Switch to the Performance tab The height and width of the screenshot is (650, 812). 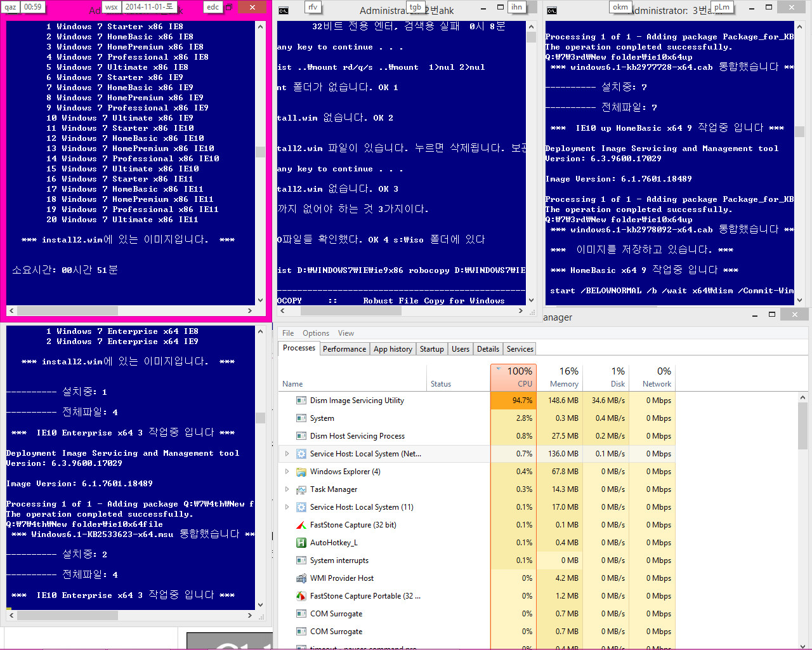pyautogui.click(x=344, y=349)
